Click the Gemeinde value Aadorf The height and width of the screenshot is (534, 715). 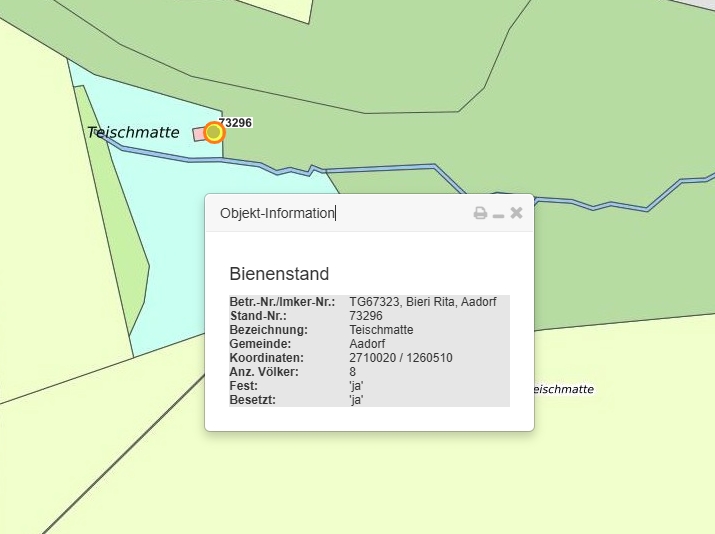pos(369,343)
